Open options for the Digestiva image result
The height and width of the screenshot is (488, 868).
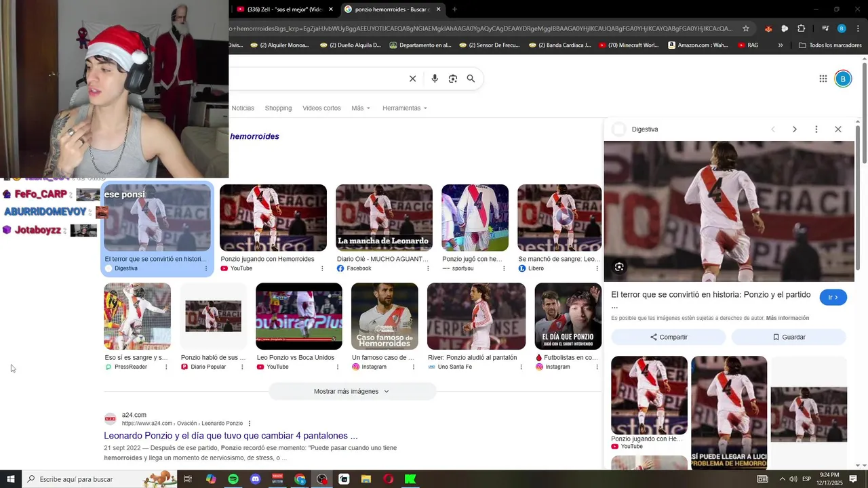206,268
